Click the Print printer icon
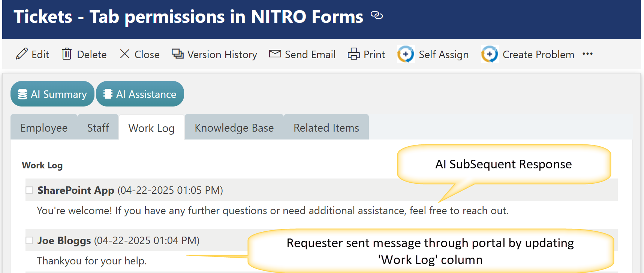Screen dimensions: 644x273 [353, 54]
